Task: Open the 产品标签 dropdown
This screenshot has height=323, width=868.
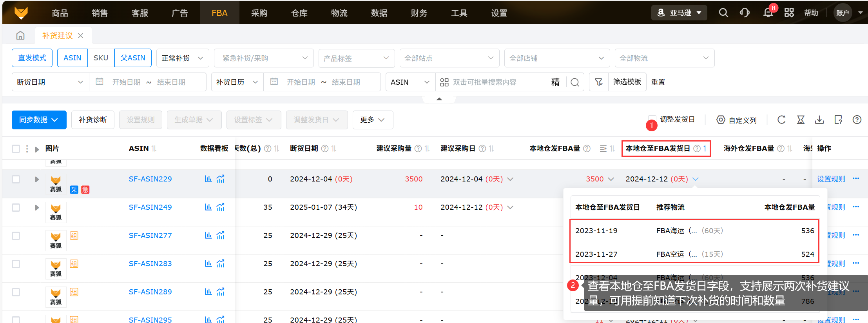Action: click(x=357, y=58)
